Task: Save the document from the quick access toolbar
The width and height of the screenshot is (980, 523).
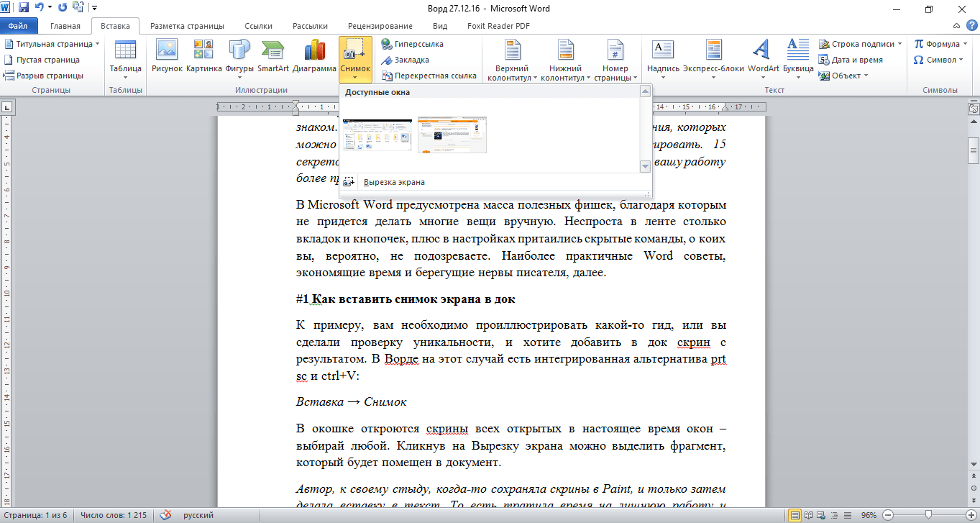Action: tap(24, 9)
